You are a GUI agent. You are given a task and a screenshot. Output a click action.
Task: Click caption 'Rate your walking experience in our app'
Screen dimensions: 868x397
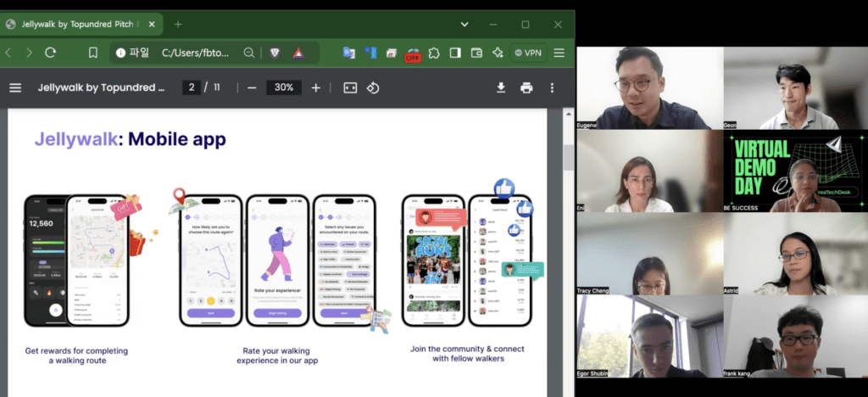pos(277,355)
